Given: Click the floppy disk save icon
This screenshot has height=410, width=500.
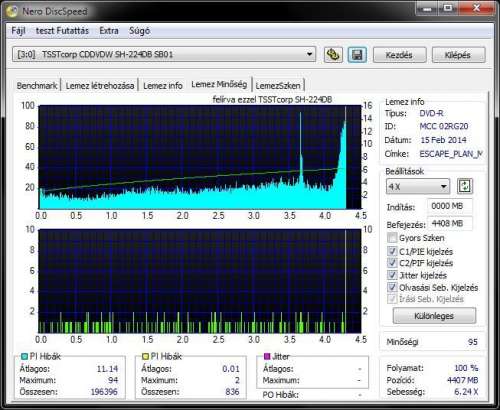Looking at the screenshot, I should coord(357,54).
